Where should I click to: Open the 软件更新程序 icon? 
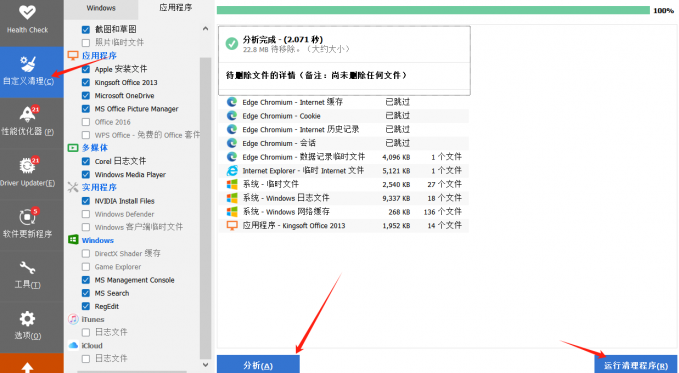28,216
